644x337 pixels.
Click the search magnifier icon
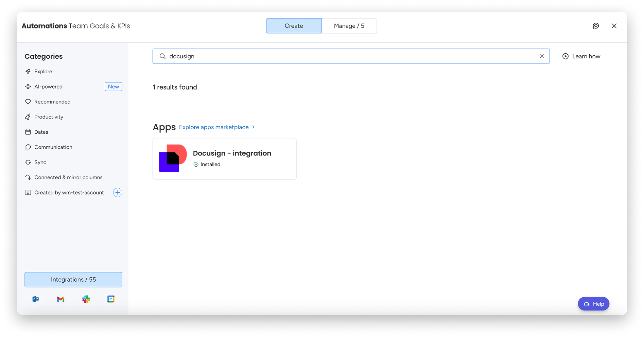pos(162,56)
